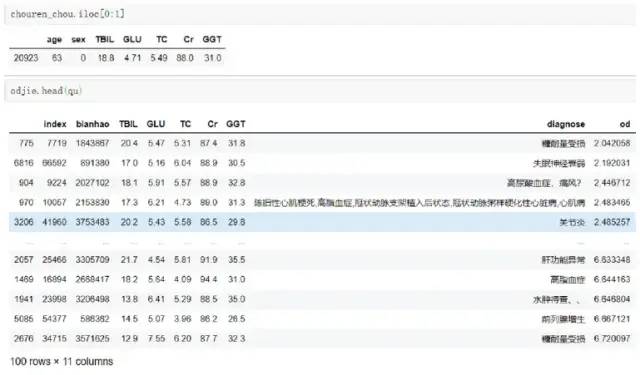Select the od value 2.192031
The height and width of the screenshot is (375, 640).
[612, 163]
